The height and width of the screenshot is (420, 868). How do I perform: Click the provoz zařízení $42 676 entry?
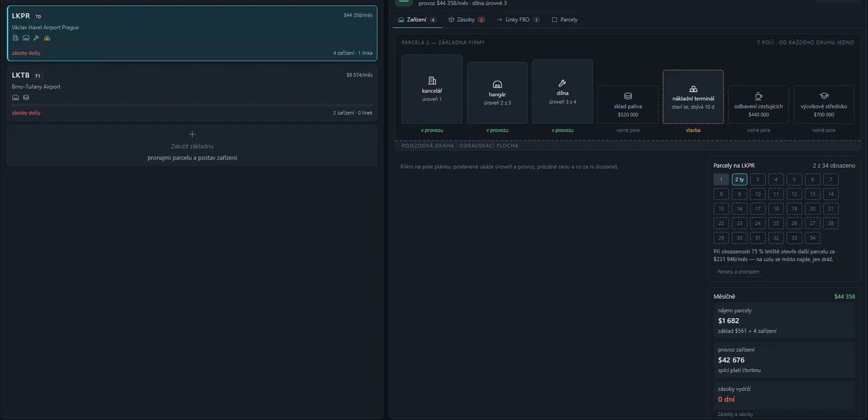click(784, 360)
